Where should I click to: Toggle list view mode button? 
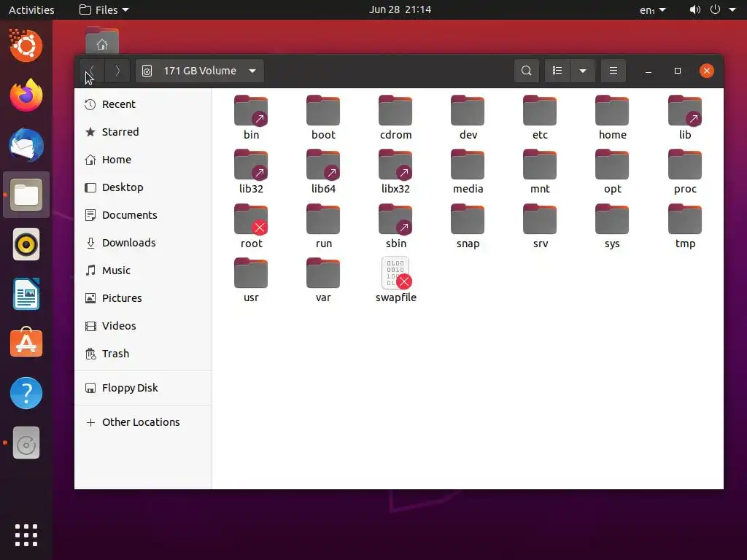[x=557, y=71]
